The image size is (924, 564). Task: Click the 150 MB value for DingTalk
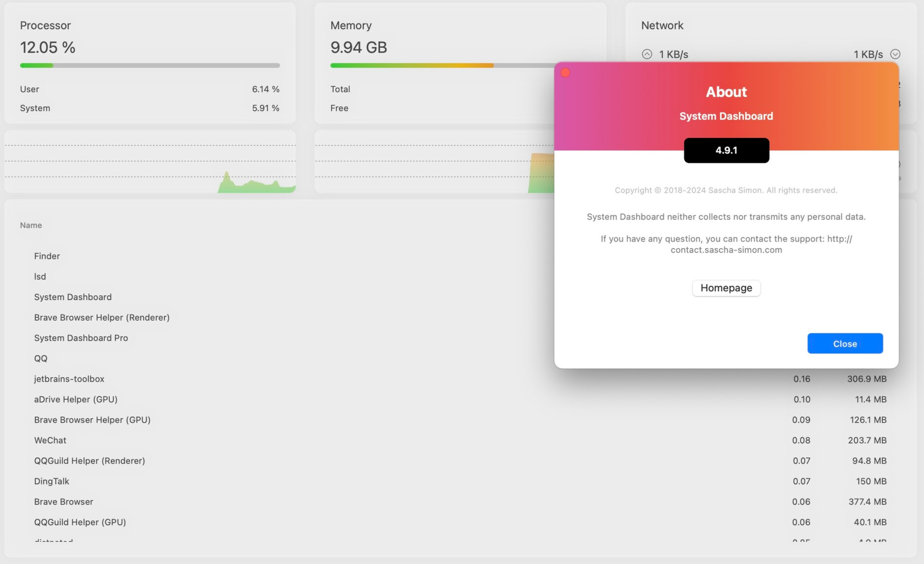tap(871, 481)
